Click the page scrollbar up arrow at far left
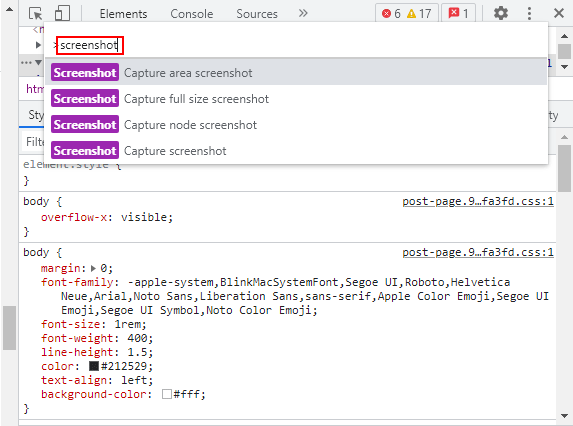This screenshot has width=573, height=426. coord(10,9)
